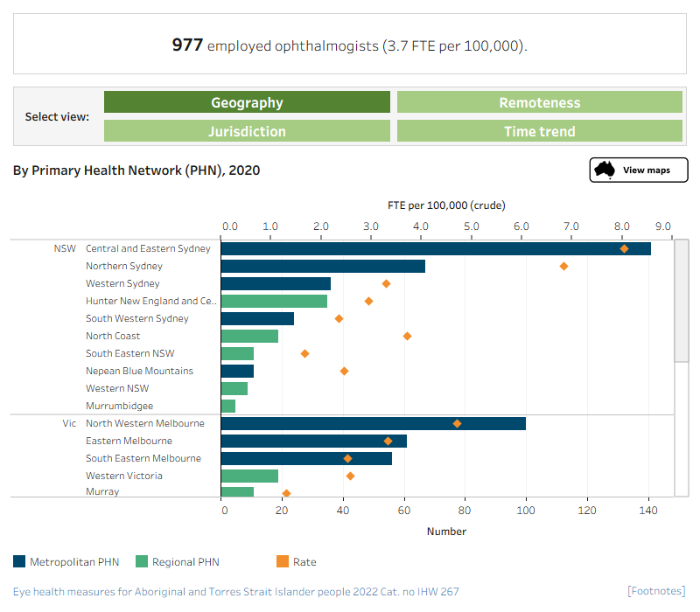Open the Footnotes link

tap(656, 591)
